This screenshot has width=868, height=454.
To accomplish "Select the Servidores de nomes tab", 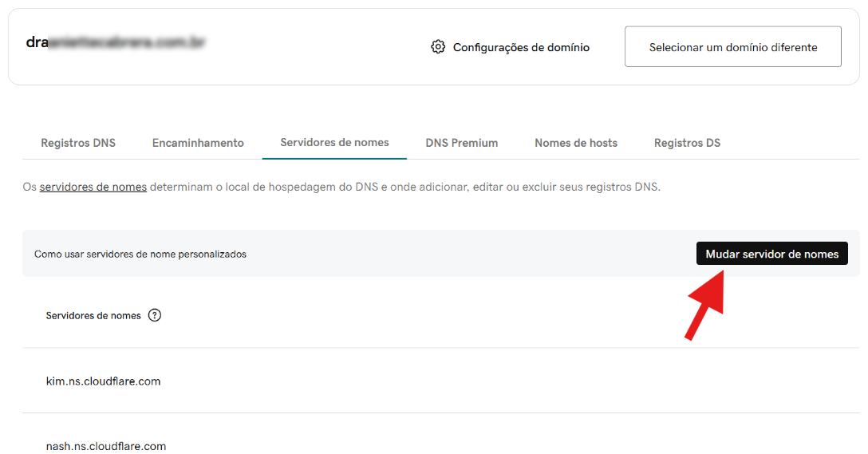I will [334, 142].
